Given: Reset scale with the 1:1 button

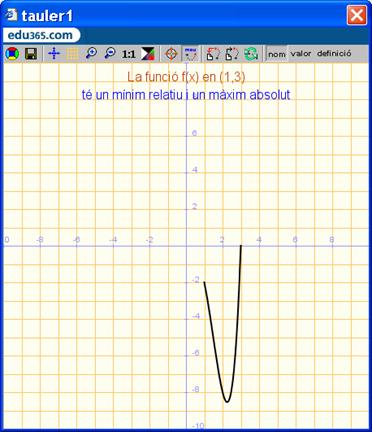Looking at the screenshot, I should (x=128, y=54).
